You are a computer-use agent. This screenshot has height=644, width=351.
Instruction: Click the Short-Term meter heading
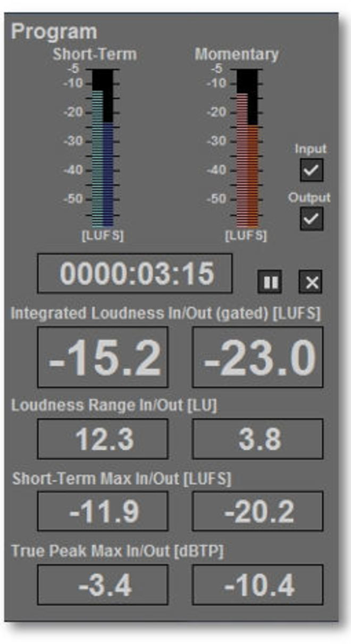click(x=94, y=54)
